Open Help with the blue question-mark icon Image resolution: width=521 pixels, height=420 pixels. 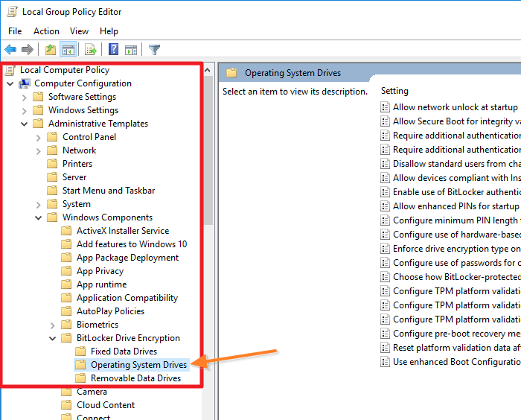tap(113, 50)
